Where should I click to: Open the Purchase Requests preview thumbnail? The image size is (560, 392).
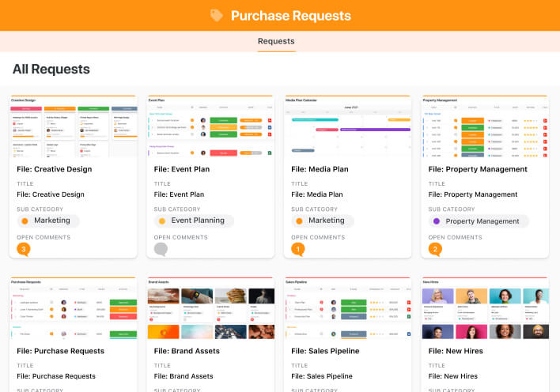[x=74, y=308]
